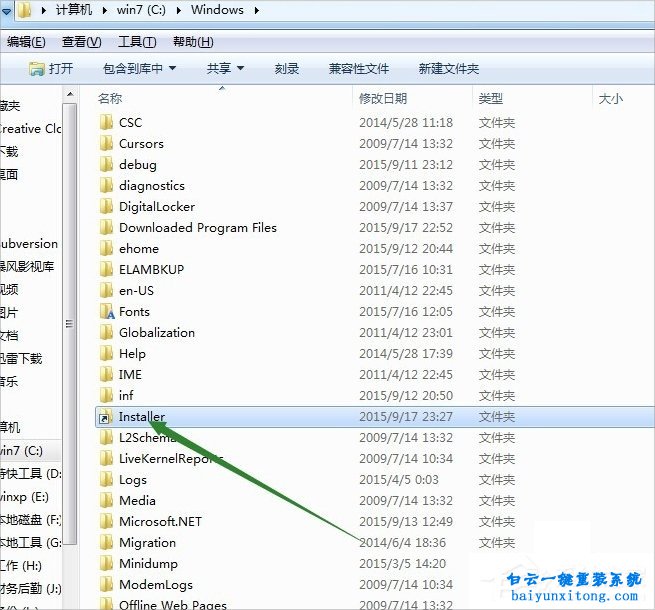Select the Cursors folder icon
This screenshot has height=610, width=655.
(x=106, y=143)
